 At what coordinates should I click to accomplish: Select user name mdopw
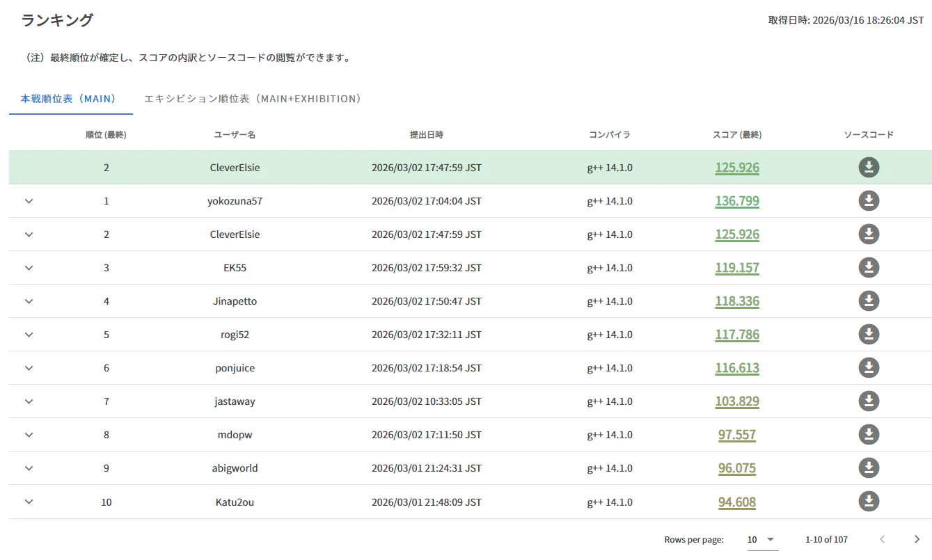click(235, 435)
